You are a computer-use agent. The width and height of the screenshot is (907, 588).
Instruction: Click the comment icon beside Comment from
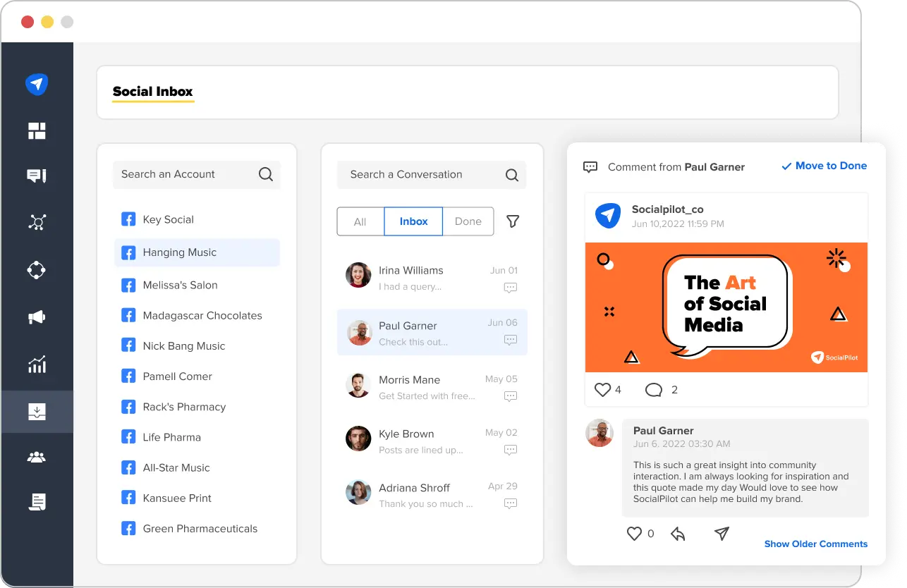click(590, 167)
